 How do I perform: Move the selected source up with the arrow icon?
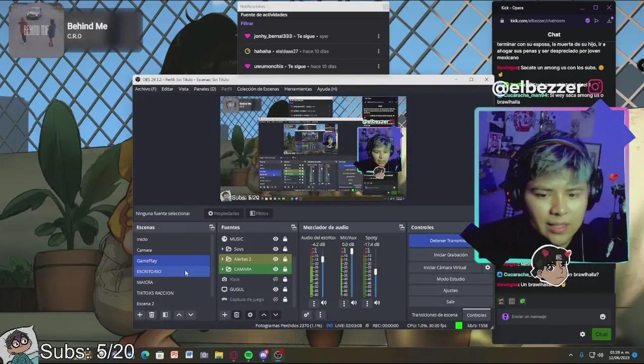(x=264, y=315)
